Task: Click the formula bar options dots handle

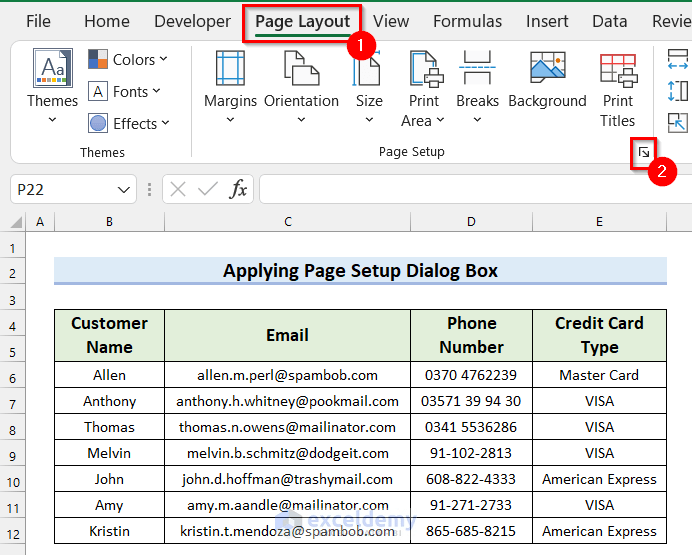Action: click(150, 190)
